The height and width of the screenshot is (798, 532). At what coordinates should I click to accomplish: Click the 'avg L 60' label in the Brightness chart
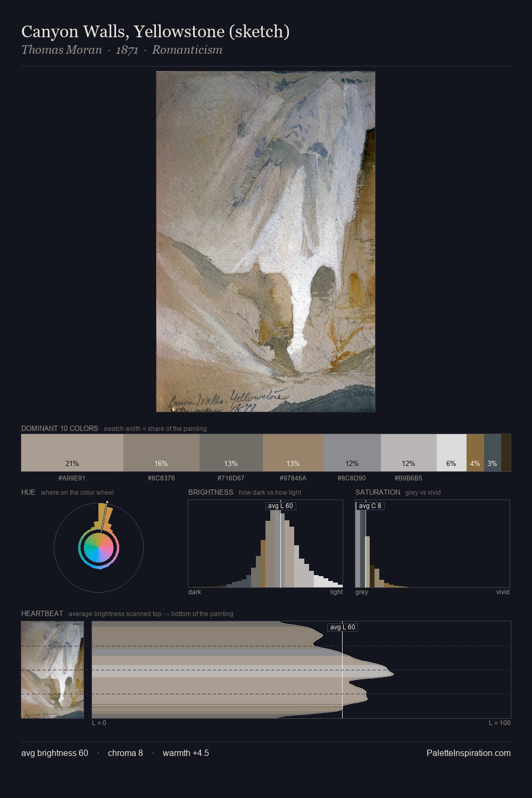[x=281, y=506]
